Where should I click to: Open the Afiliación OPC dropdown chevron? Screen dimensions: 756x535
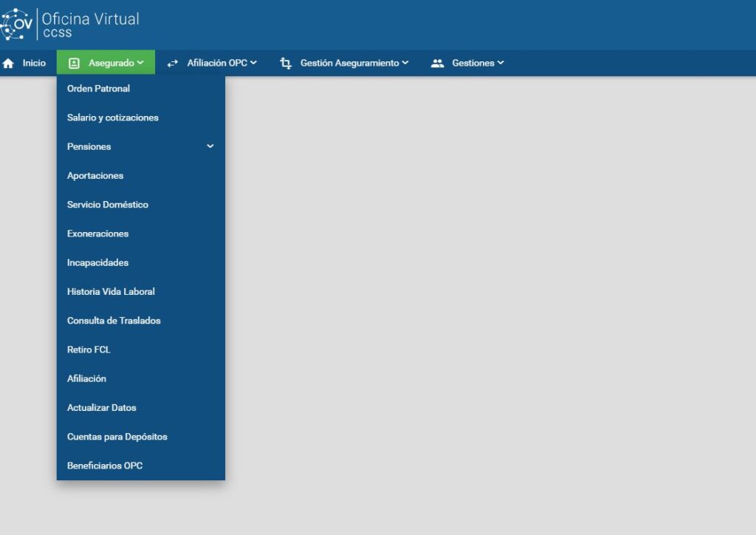253,63
